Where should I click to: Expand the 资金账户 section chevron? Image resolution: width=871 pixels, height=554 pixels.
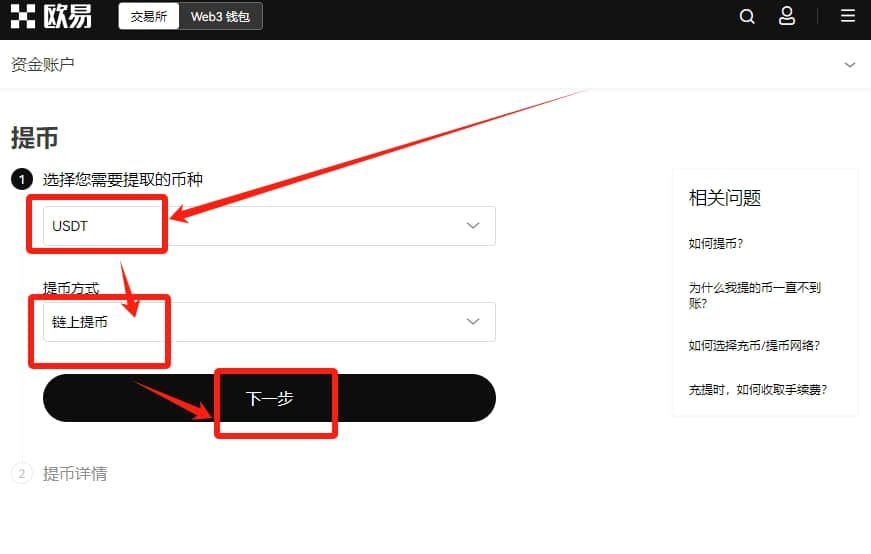(850, 65)
